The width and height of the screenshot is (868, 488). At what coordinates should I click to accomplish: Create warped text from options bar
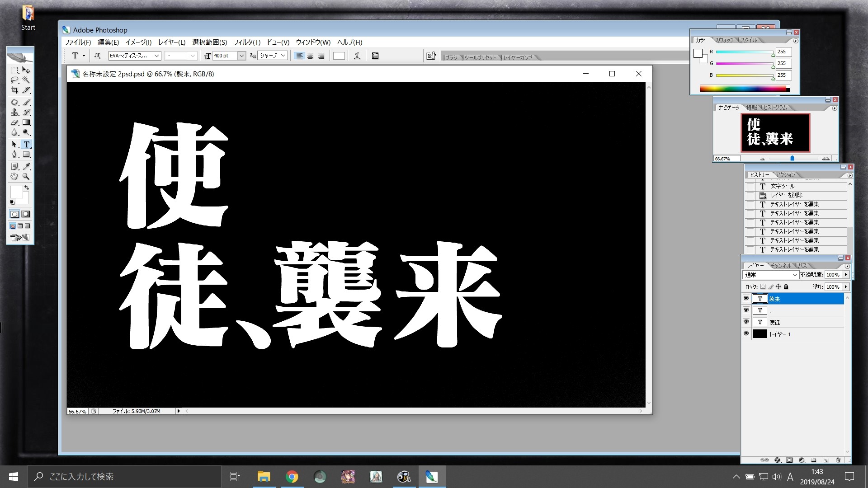coord(357,56)
